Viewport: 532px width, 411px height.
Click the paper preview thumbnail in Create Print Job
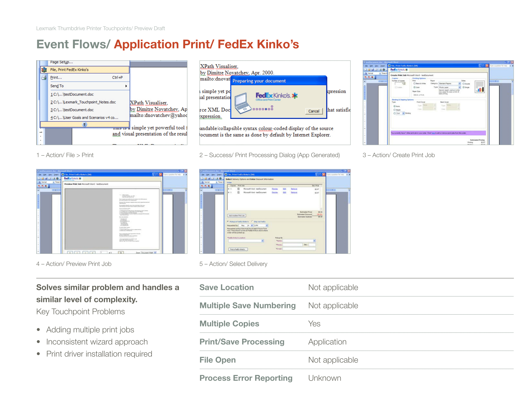[x=480, y=87]
